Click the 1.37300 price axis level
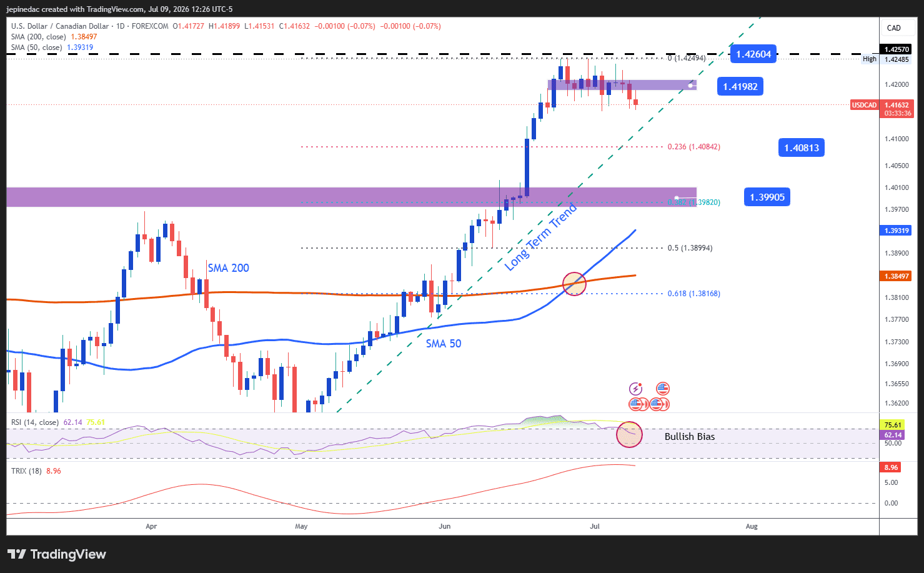 [x=897, y=342]
